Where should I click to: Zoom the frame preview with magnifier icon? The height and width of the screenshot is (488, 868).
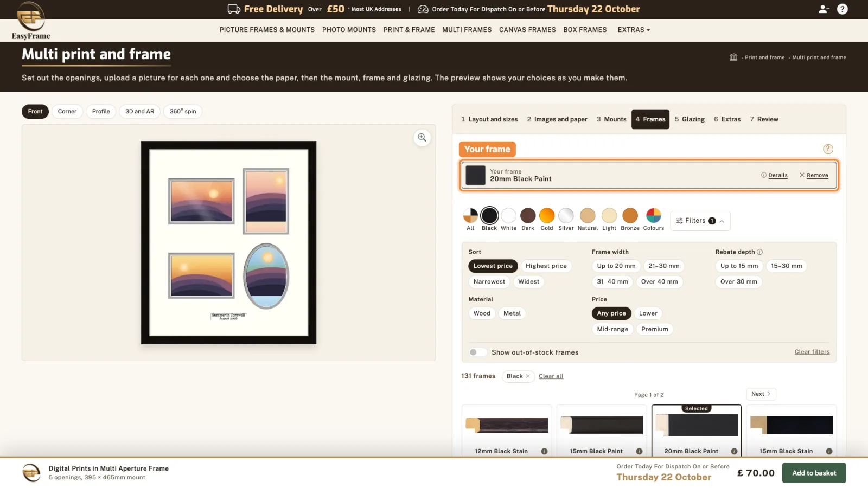pyautogui.click(x=422, y=138)
